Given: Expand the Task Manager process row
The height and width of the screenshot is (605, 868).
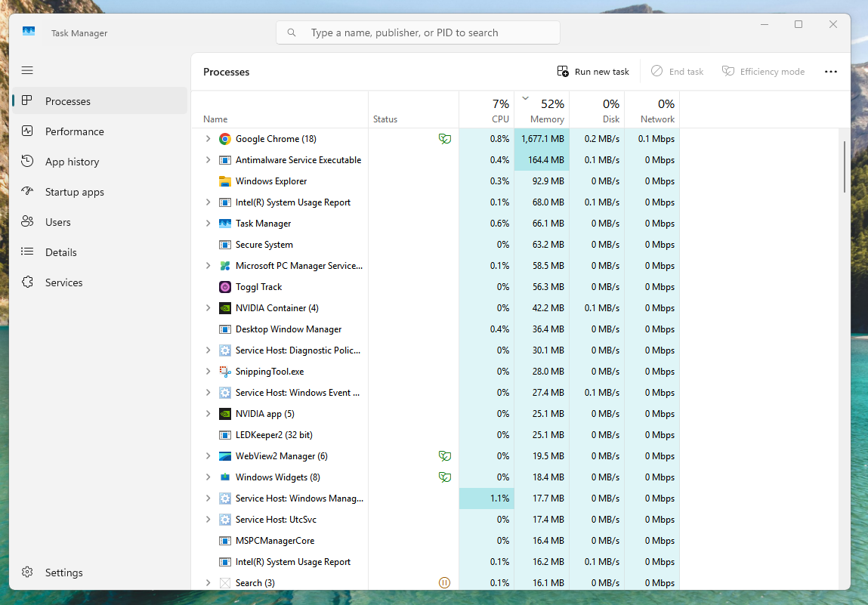Looking at the screenshot, I should click(209, 224).
